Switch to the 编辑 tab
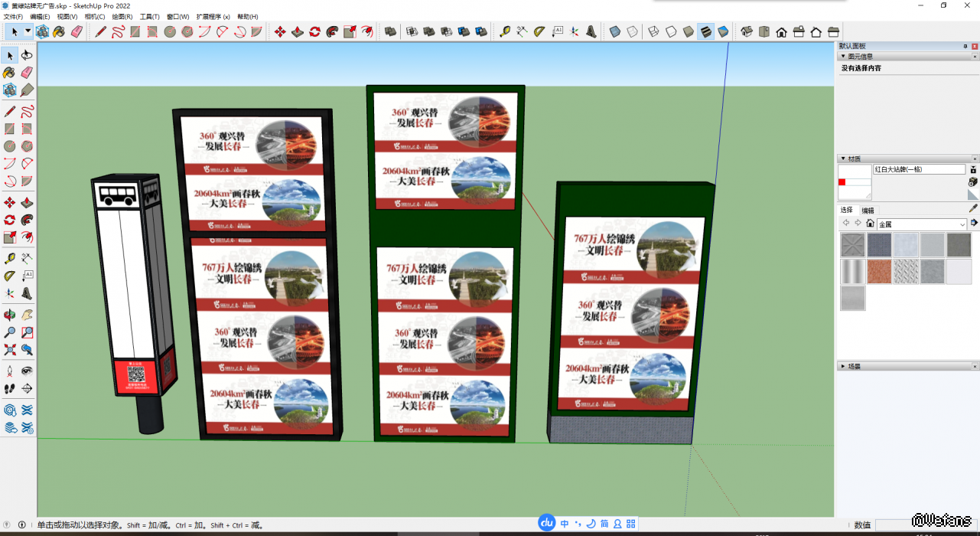Image resolution: width=980 pixels, height=536 pixels. 868,210
